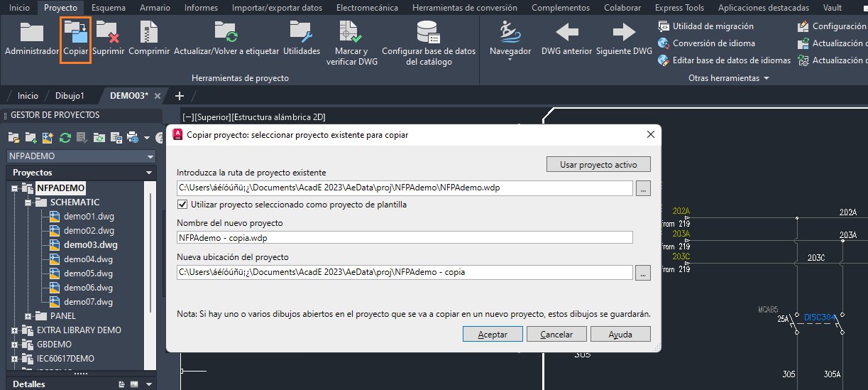Open Actualizar/Volver a etiquetar tool
Image resolution: width=868 pixels, height=390 pixels.
(x=226, y=39)
